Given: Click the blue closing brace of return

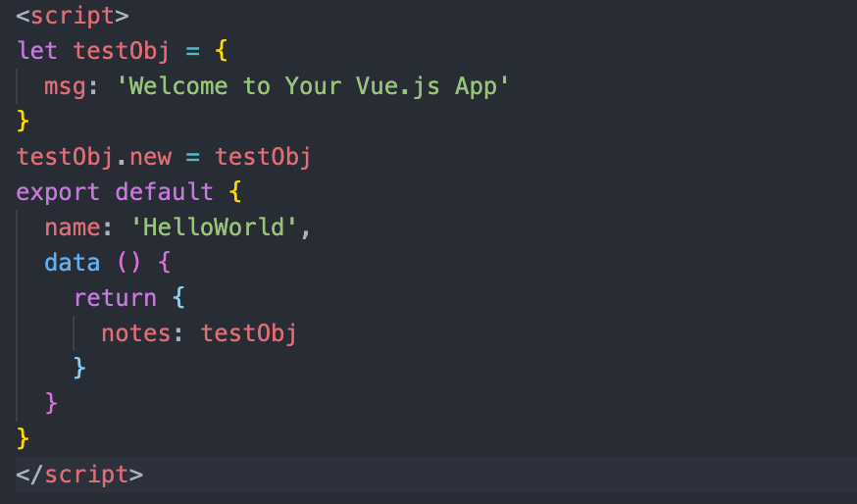Looking at the screenshot, I should [80, 369].
